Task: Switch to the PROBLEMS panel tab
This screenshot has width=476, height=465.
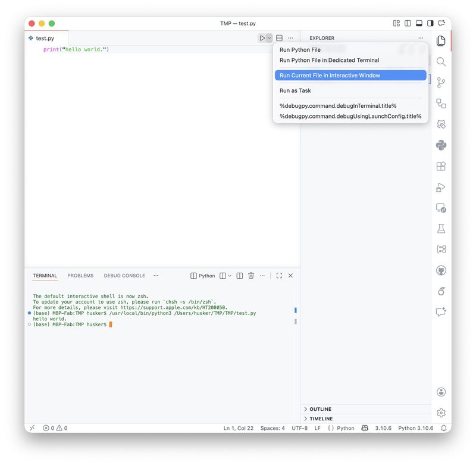Action: tap(80, 276)
